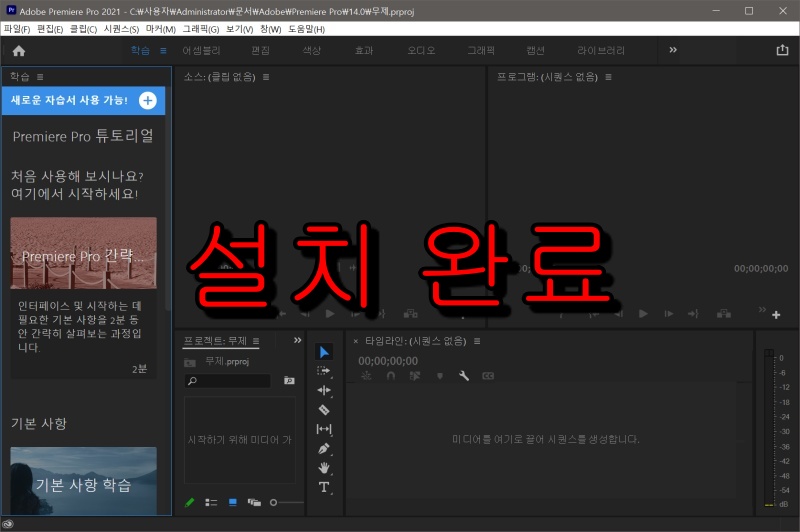Expand Program monitor transport overflow chevrons
Viewport: 800px width, 532px height.
coord(762,309)
